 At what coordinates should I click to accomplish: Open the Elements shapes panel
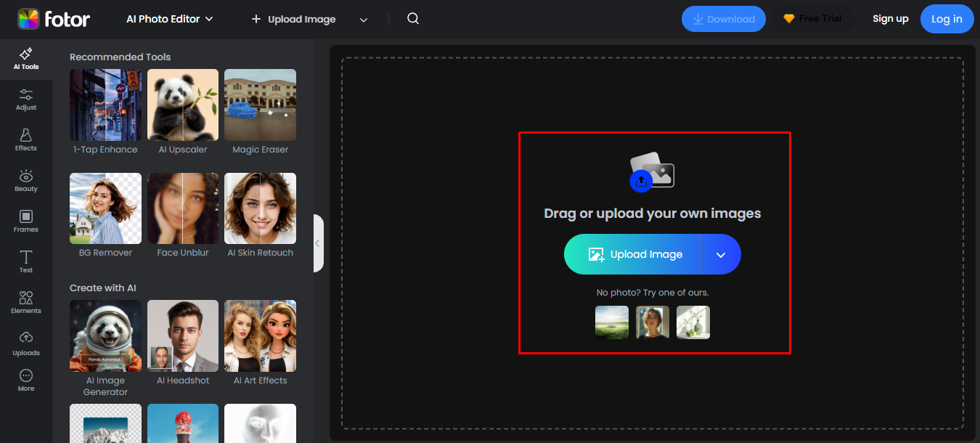26,302
